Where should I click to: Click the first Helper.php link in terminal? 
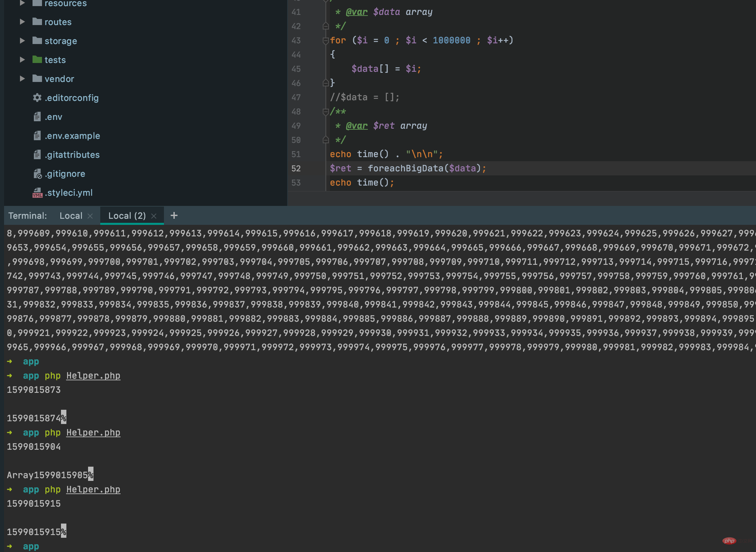(93, 376)
